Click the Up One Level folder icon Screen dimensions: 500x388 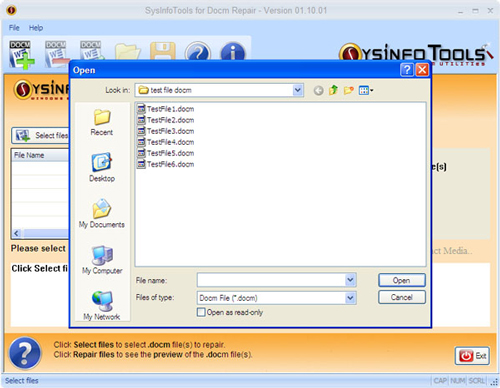pos(333,90)
